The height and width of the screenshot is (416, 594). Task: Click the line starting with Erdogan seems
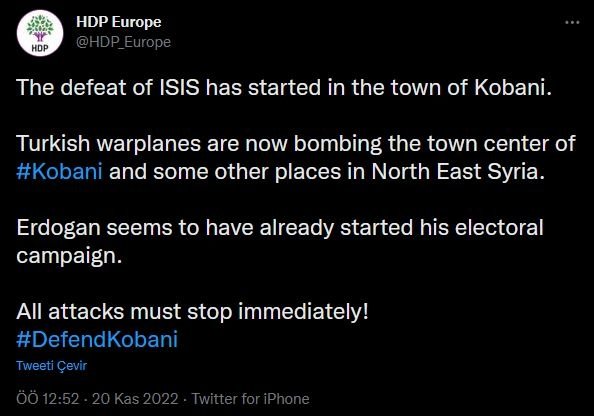click(x=280, y=228)
